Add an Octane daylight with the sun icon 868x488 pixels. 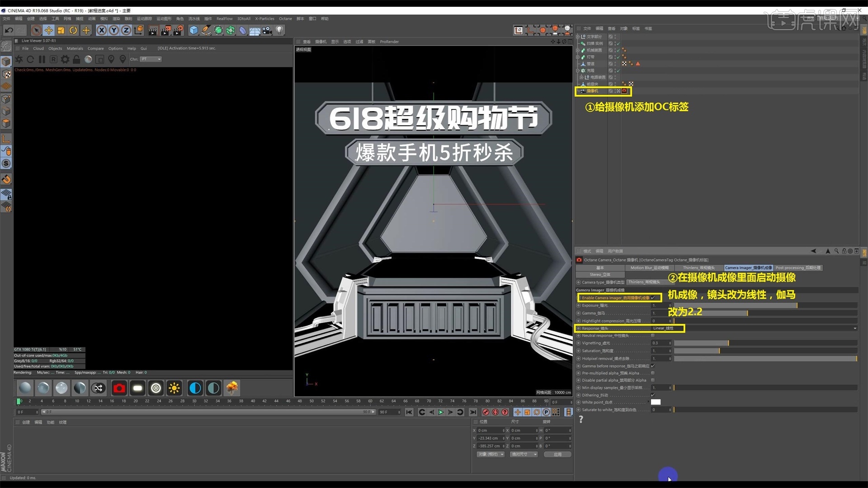174,388
